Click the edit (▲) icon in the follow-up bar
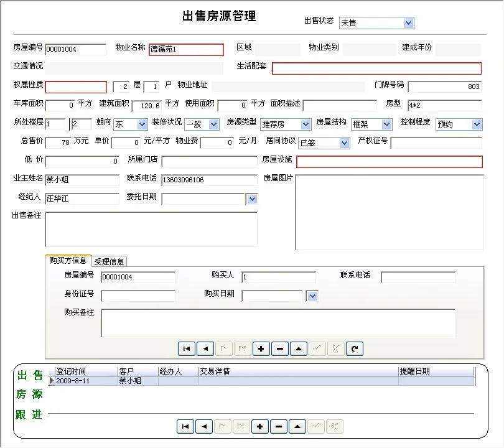Viewport: 504px width, 448px height. (297, 426)
